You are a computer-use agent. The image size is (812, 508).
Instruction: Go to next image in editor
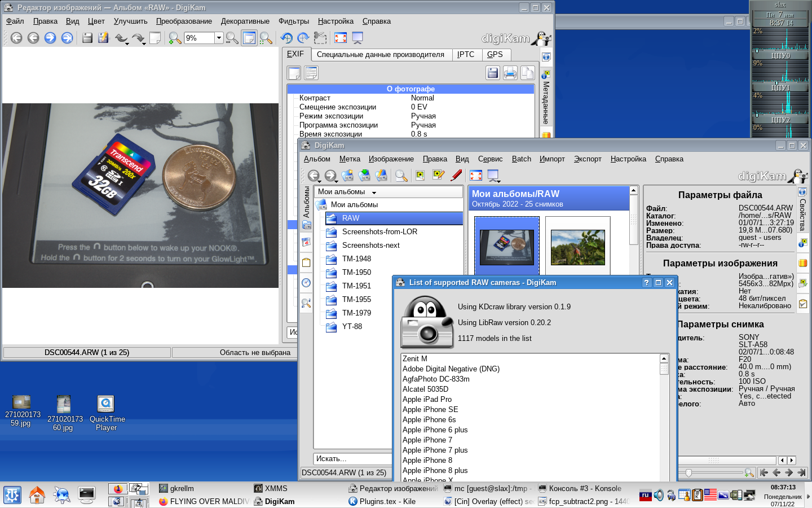[50, 38]
